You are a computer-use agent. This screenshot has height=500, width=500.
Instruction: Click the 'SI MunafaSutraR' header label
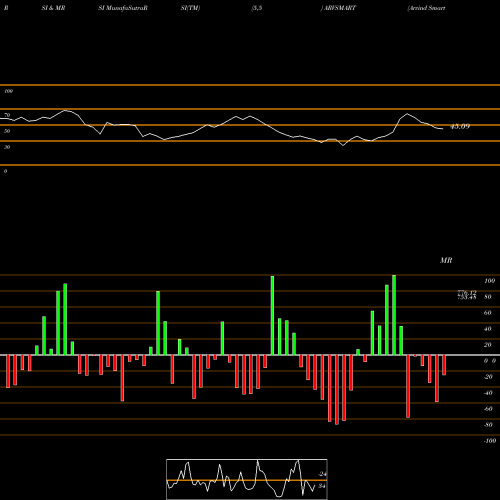pyautogui.click(x=123, y=8)
